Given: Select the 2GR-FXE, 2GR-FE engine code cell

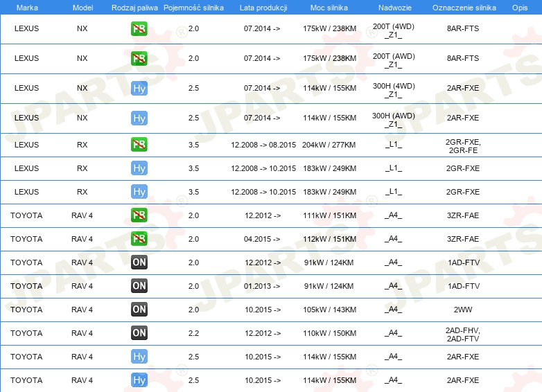Looking at the screenshot, I should point(463,145).
